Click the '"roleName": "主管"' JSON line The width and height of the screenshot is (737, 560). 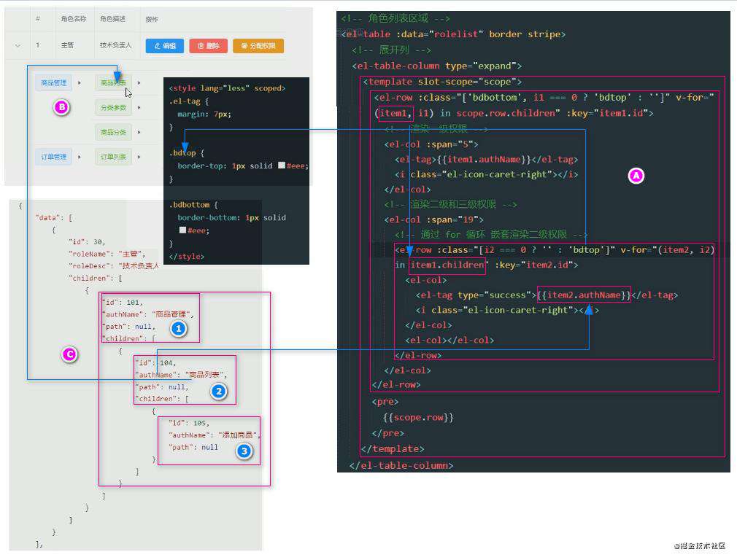pyautogui.click(x=107, y=254)
